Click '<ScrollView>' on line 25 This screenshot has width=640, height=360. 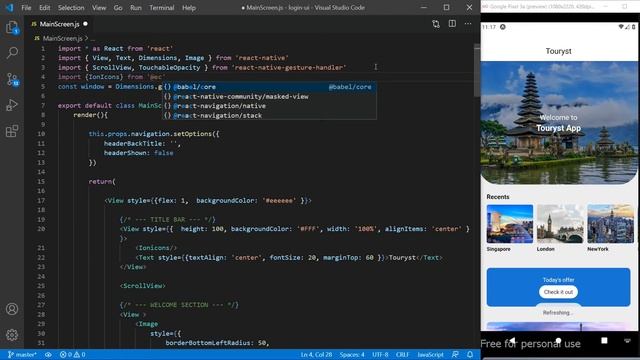pos(142,286)
